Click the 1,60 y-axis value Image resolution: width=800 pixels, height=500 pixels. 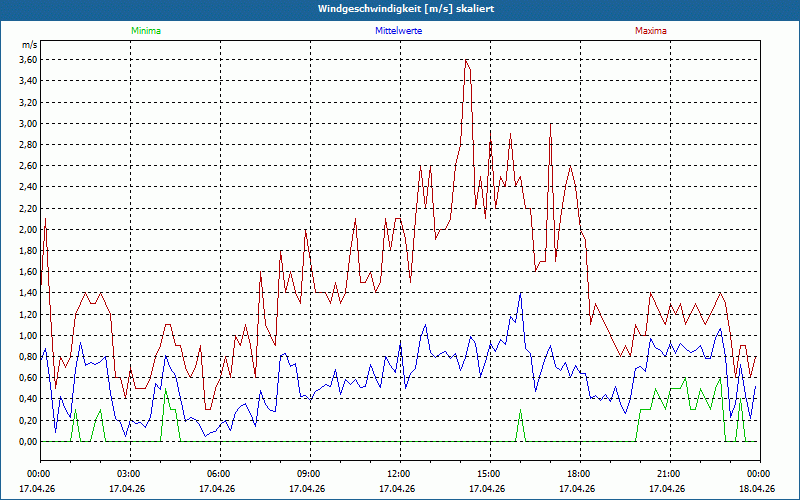click(x=28, y=272)
